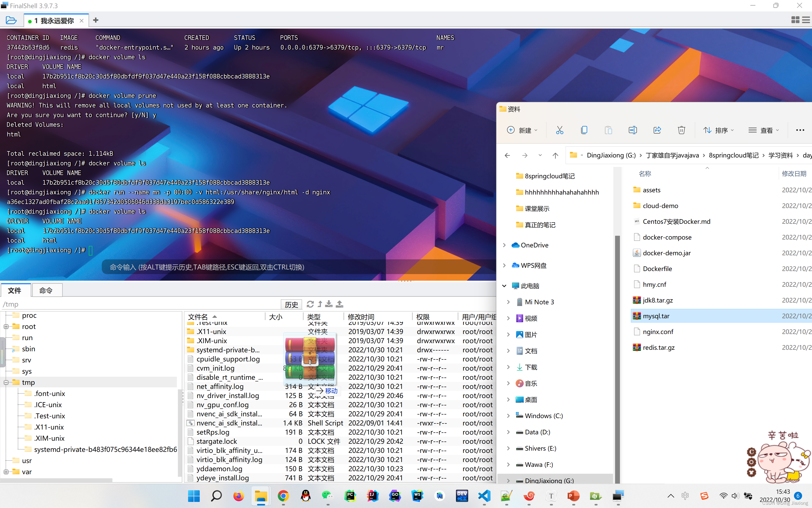Open Google Chrome from taskbar
The width and height of the screenshot is (812, 508).
pyautogui.click(x=283, y=496)
